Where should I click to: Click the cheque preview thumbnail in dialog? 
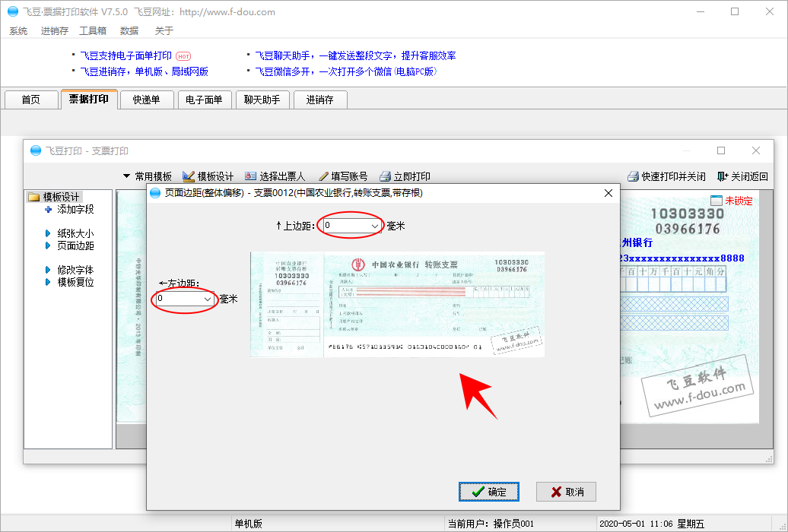pos(398,305)
